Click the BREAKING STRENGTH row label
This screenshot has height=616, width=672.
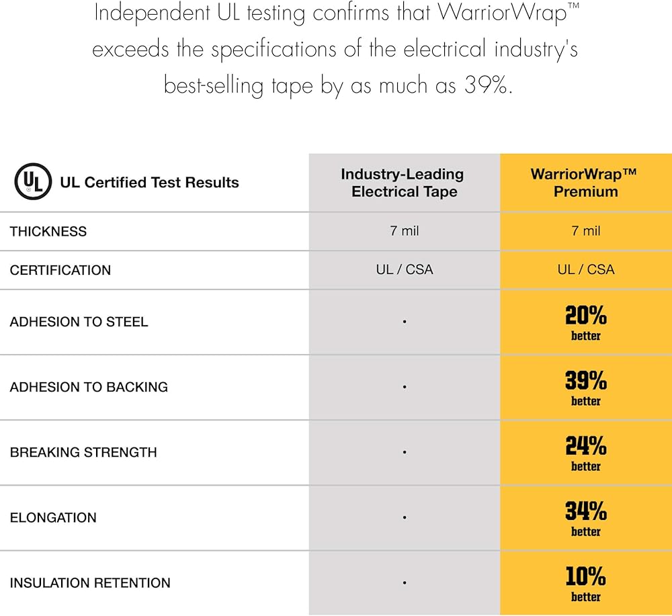(83, 452)
